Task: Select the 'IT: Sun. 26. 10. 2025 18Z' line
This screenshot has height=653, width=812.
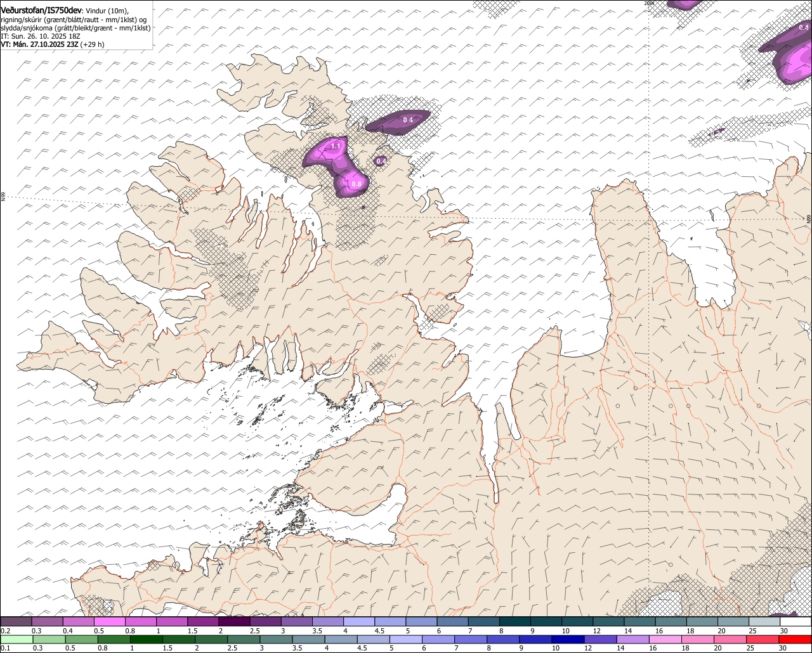Action: coord(41,36)
